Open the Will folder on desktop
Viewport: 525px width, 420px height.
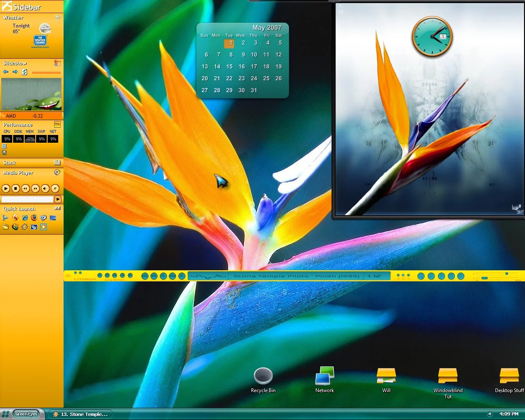pos(386,376)
